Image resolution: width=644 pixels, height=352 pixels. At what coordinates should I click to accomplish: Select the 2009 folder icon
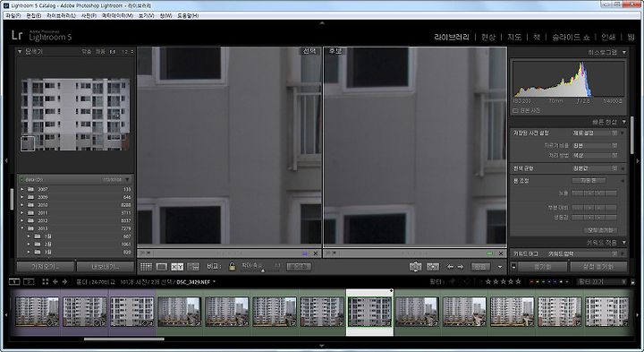pos(30,197)
